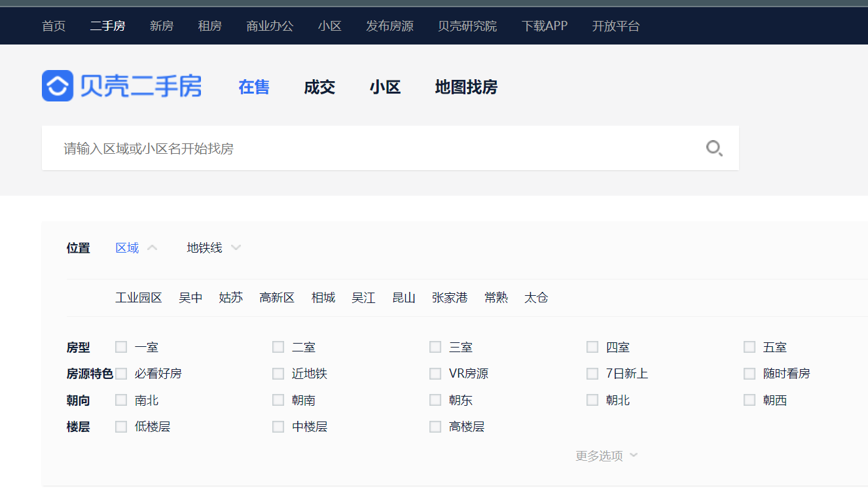
Task: Filter by 高新区 district
Action: [x=277, y=298]
